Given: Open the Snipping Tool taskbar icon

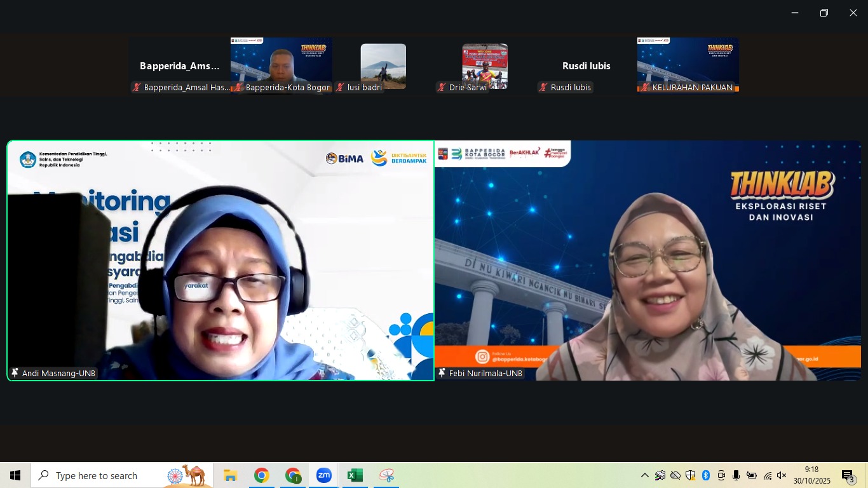Looking at the screenshot, I should coord(386,475).
